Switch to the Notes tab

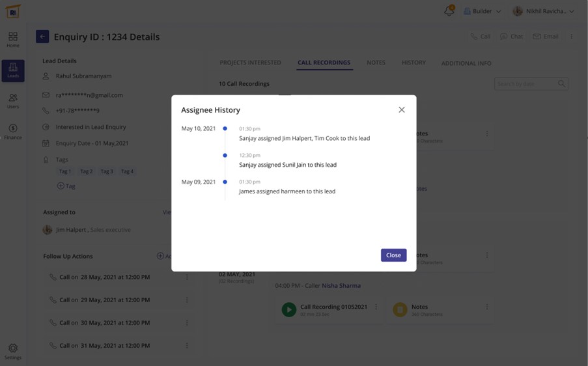coord(376,63)
